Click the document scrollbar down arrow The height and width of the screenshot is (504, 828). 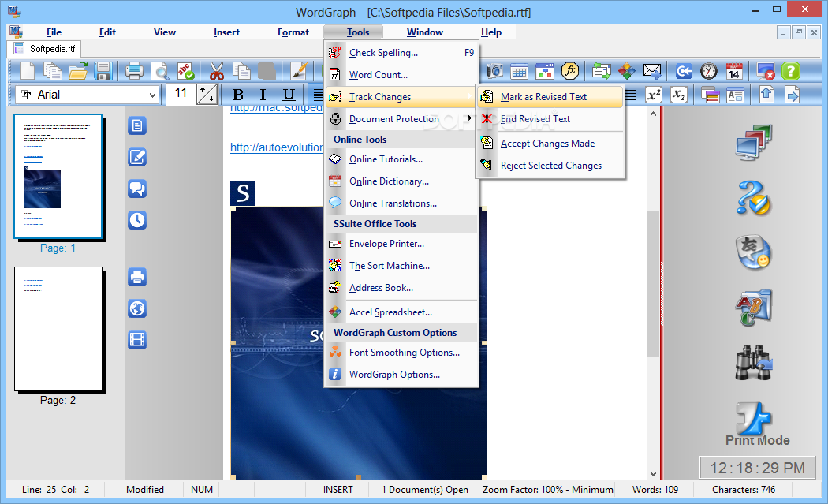(653, 474)
